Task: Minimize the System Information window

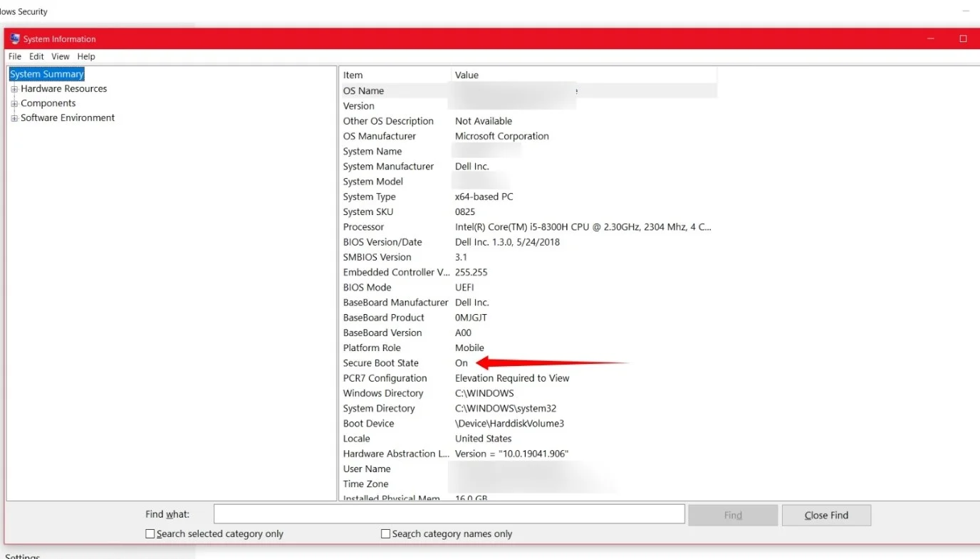Action: click(932, 39)
